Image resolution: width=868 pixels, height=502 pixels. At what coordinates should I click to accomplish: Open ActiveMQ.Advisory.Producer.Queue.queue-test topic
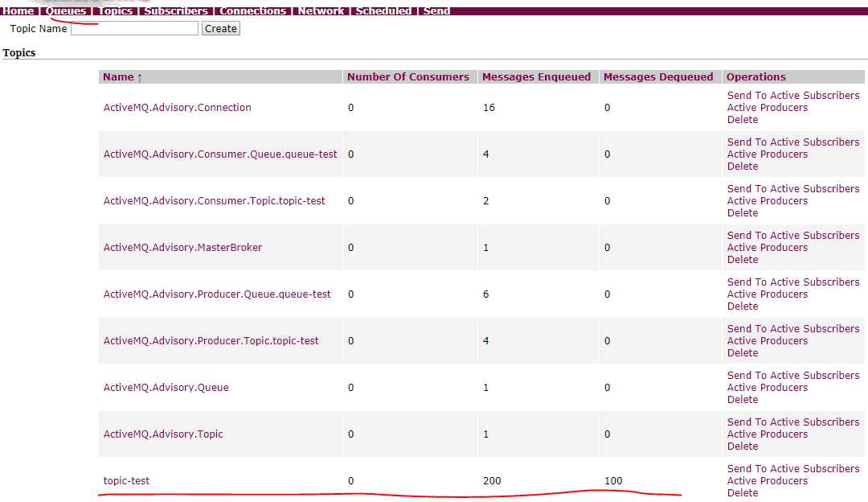[x=217, y=294]
